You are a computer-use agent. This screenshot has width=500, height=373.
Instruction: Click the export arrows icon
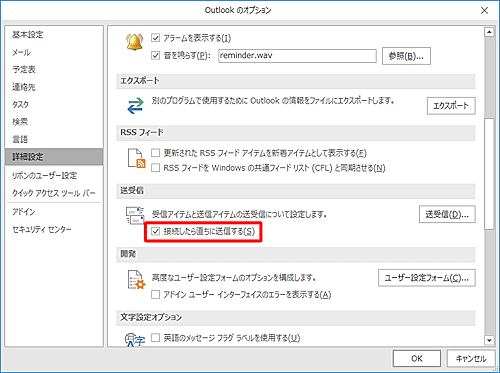135,105
